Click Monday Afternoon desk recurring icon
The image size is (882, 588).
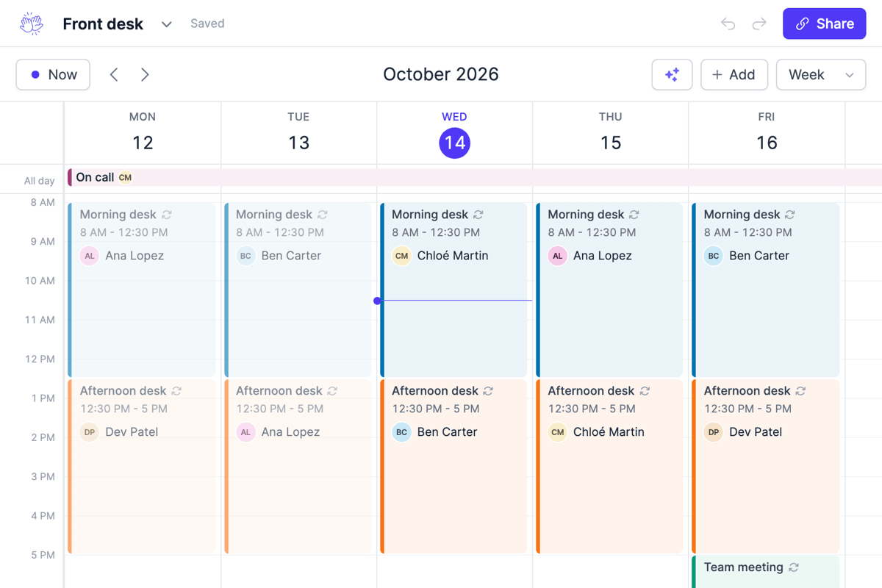click(x=176, y=391)
